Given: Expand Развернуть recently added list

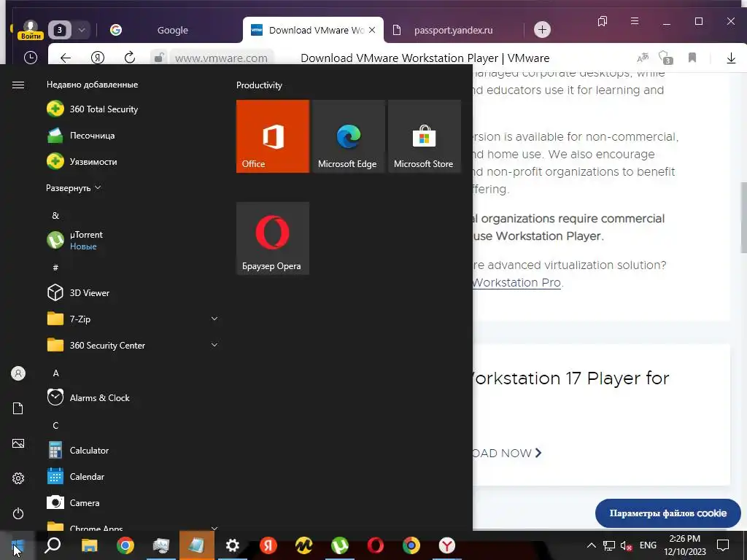Looking at the screenshot, I should [74, 187].
